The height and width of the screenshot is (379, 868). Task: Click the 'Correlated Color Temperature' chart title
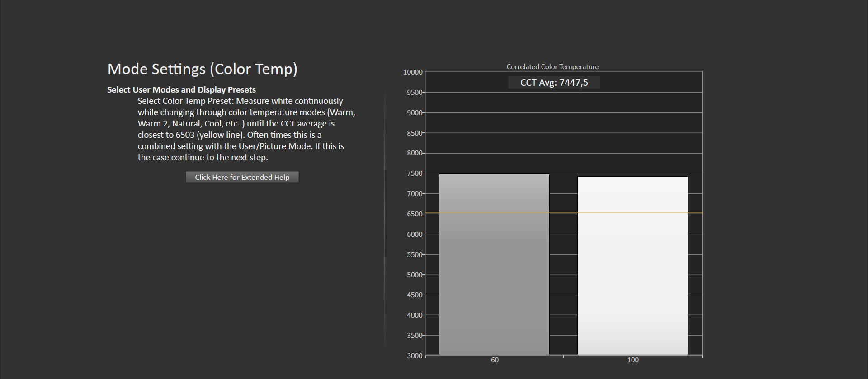click(552, 66)
